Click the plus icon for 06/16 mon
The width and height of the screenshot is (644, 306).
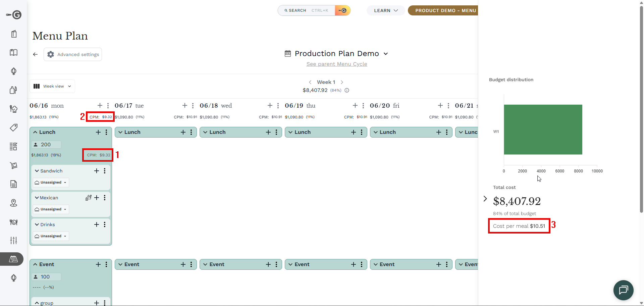pyautogui.click(x=100, y=106)
